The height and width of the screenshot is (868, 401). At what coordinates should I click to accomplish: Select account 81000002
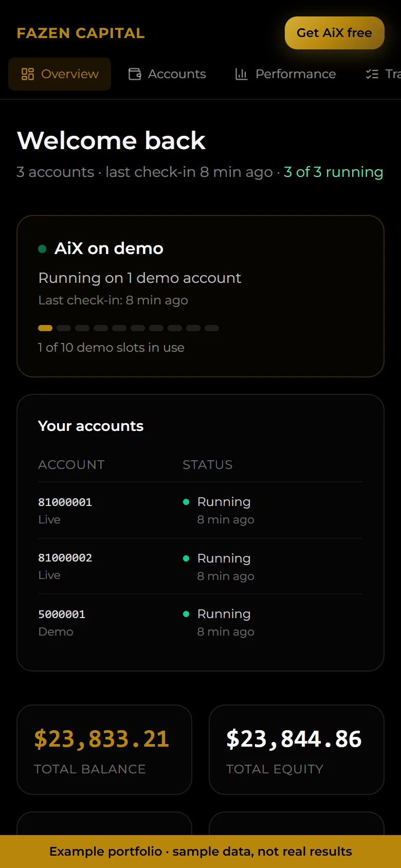click(65, 557)
